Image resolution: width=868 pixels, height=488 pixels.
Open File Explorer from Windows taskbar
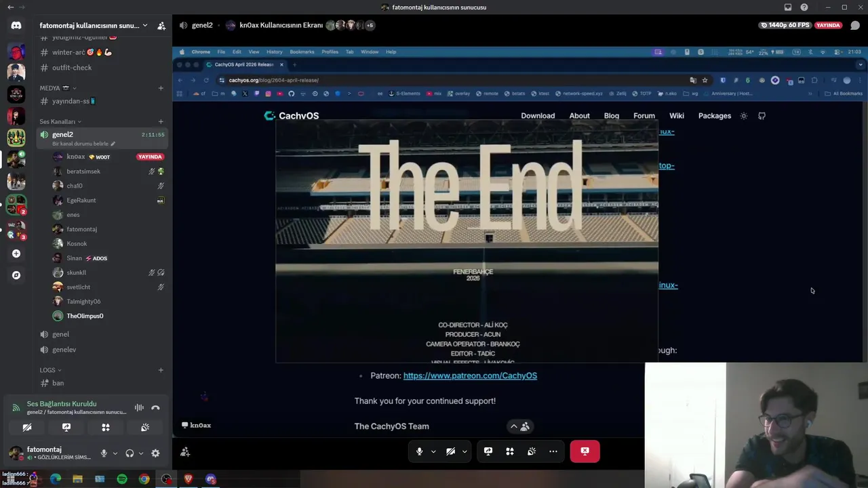pyautogui.click(x=77, y=479)
